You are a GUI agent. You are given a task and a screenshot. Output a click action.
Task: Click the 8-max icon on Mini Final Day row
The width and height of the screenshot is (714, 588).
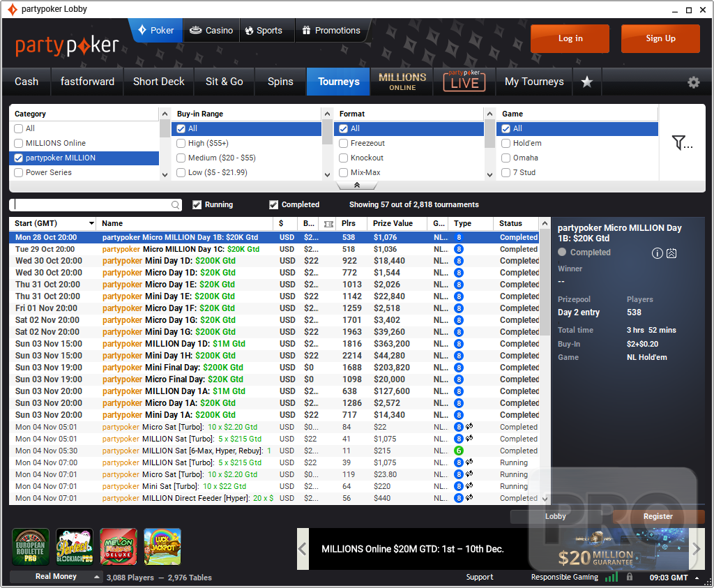pyautogui.click(x=459, y=368)
